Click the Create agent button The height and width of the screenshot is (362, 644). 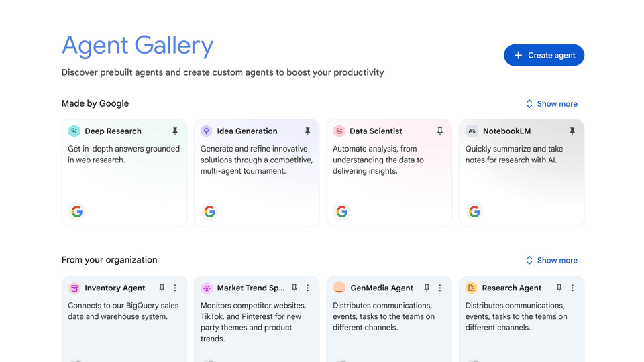(544, 55)
